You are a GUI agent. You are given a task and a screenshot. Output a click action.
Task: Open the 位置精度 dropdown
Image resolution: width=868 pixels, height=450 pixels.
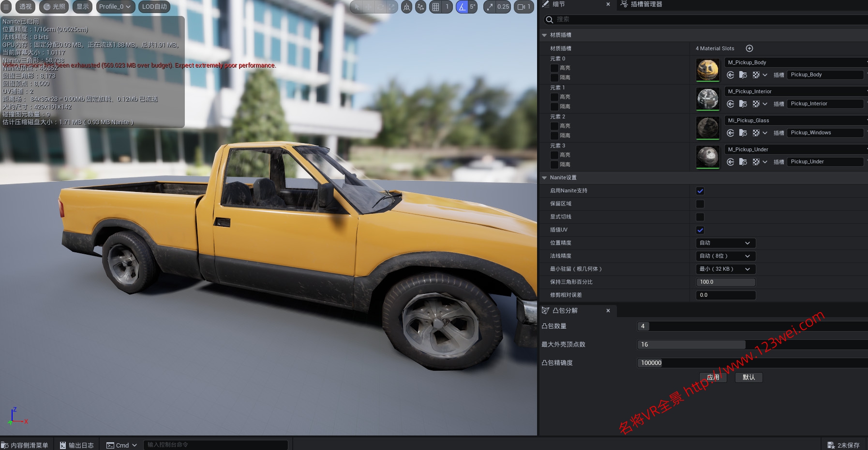click(x=725, y=243)
